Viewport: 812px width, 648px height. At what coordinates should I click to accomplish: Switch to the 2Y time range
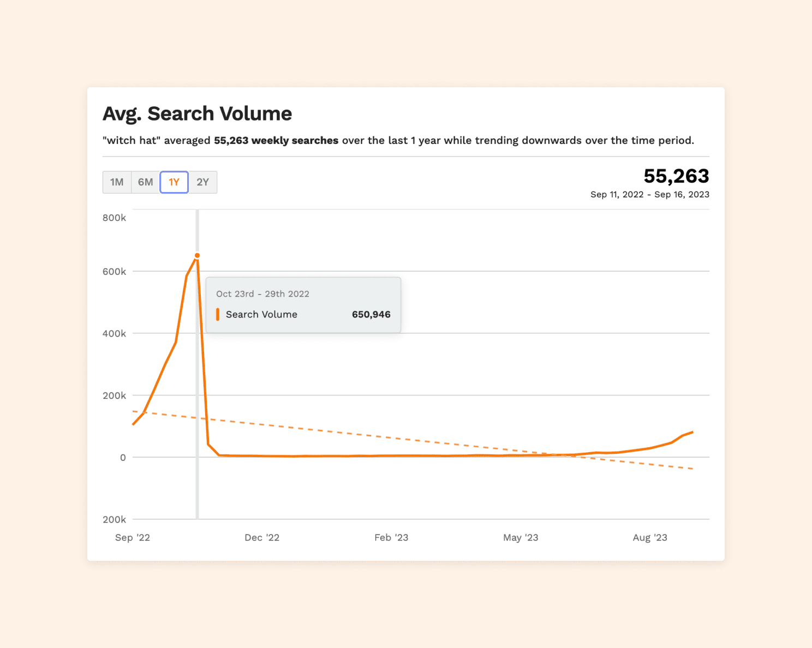203,182
